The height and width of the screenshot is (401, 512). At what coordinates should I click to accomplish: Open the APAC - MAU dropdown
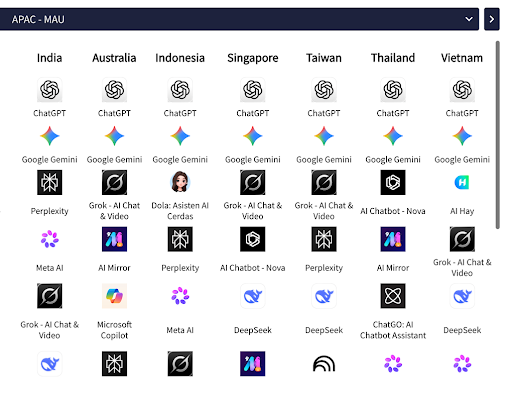(x=239, y=19)
